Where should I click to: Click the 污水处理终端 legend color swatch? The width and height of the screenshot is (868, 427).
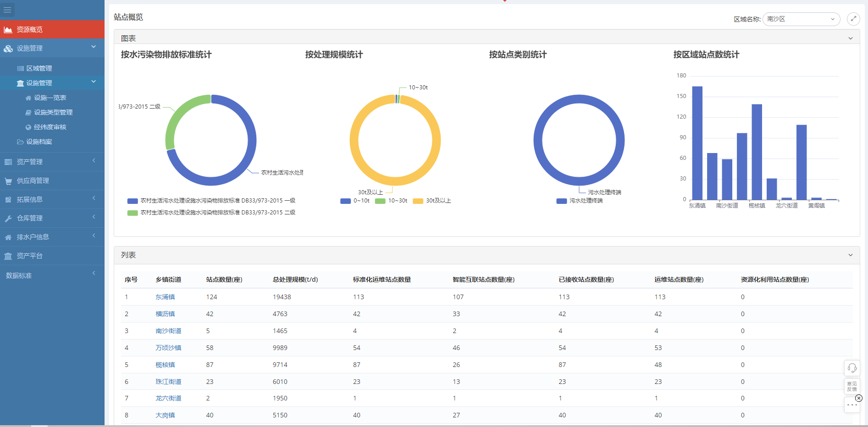pos(562,201)
